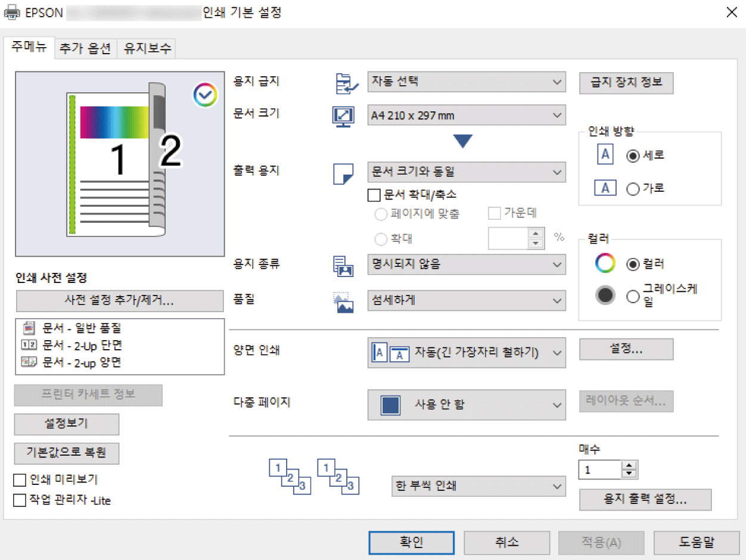Expand the 품질 섬세하게 dropdown
Viewport: 746px width, 560px height.
(x=466, y=301)
